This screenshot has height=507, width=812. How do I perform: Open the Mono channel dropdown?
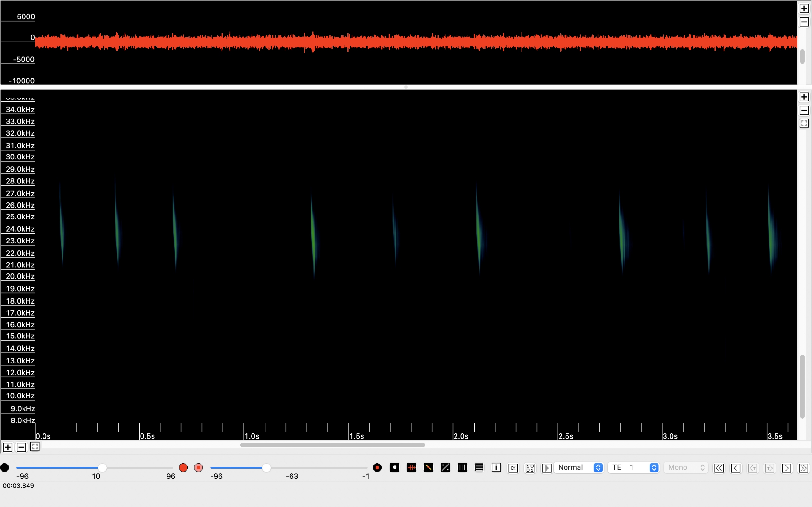click(x=686, y=467)
